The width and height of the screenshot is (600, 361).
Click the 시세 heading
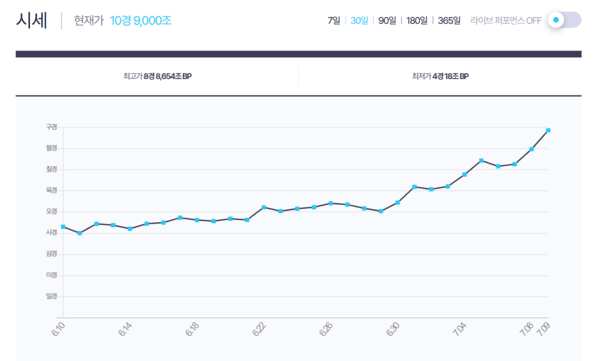[32, 20]
